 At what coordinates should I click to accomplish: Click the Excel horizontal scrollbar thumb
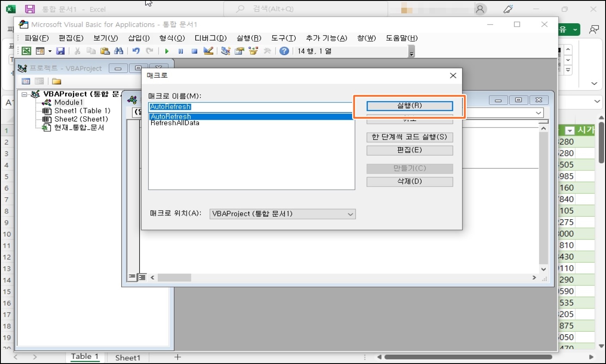click(x=468, y=357)
